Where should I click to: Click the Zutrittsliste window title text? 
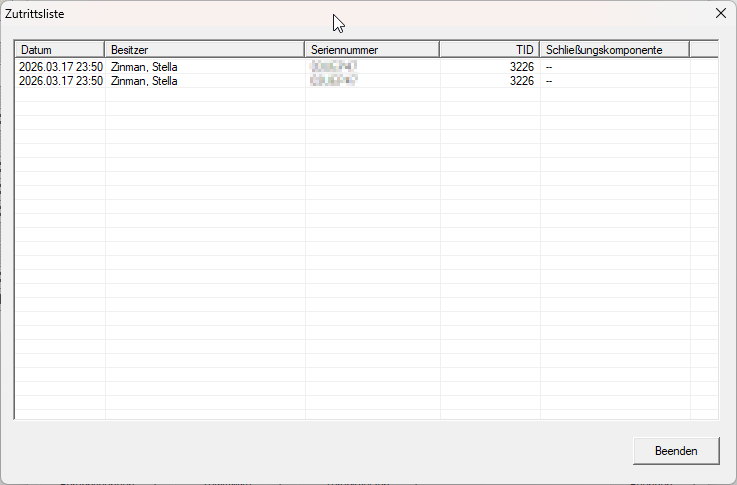(37, 14)
